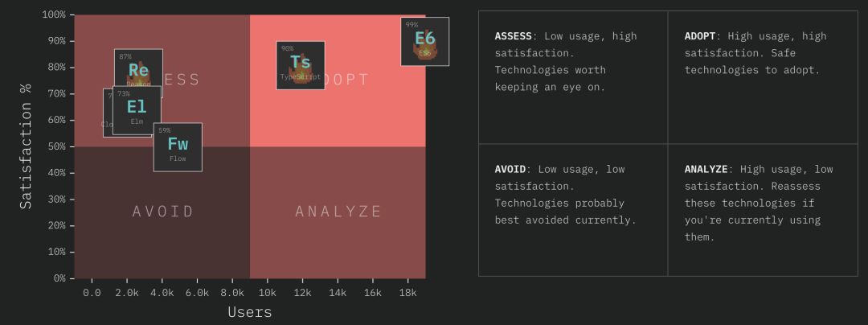Click the AVOID quadrant in the chart
Screen dimensions: 868x325
(x=162, y=212)
